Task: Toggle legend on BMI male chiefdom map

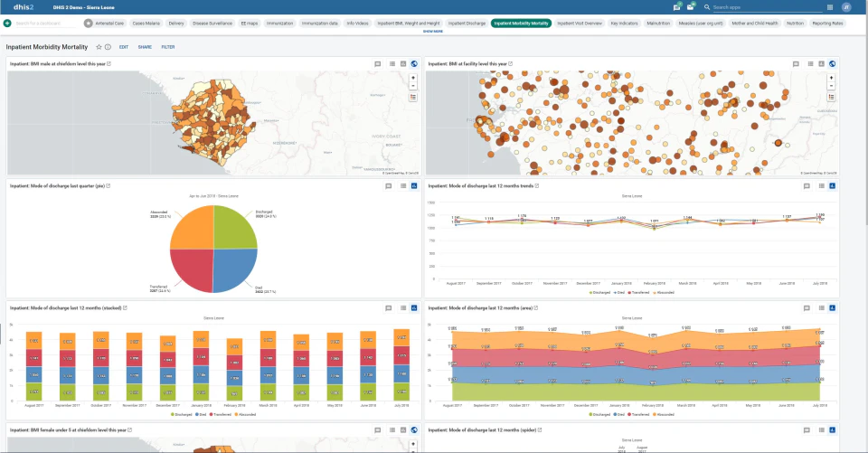Action: [413, 96]
